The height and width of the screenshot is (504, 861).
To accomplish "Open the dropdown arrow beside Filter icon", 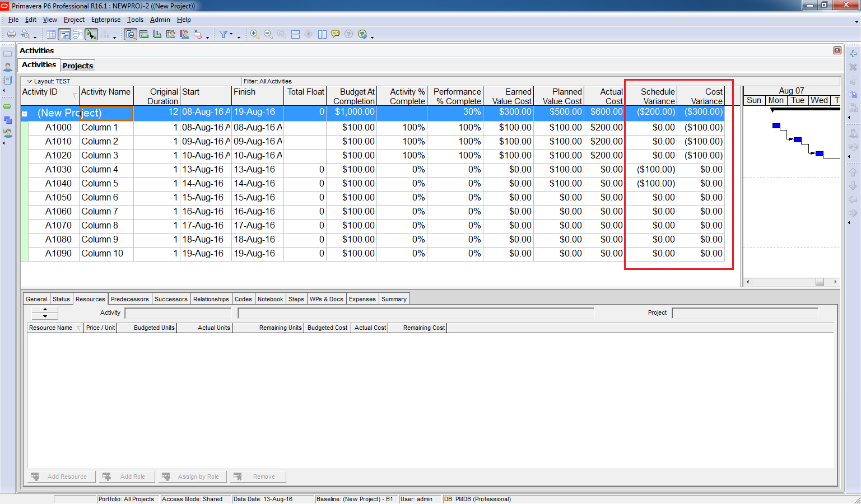I will pos(231,35).
